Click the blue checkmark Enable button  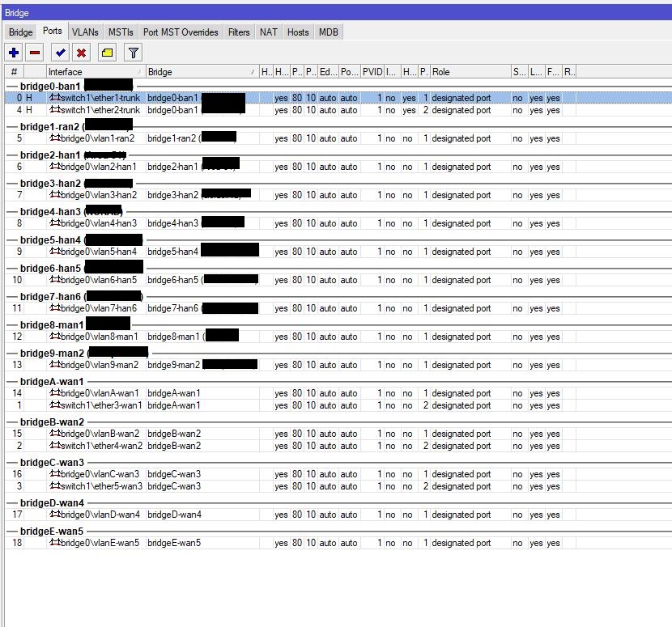[x=60, y=53]
